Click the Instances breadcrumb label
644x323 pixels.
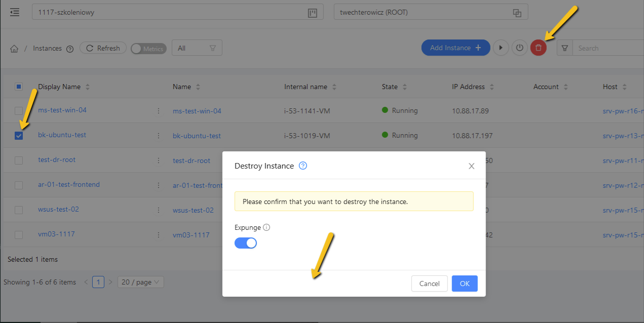[47, 48]
